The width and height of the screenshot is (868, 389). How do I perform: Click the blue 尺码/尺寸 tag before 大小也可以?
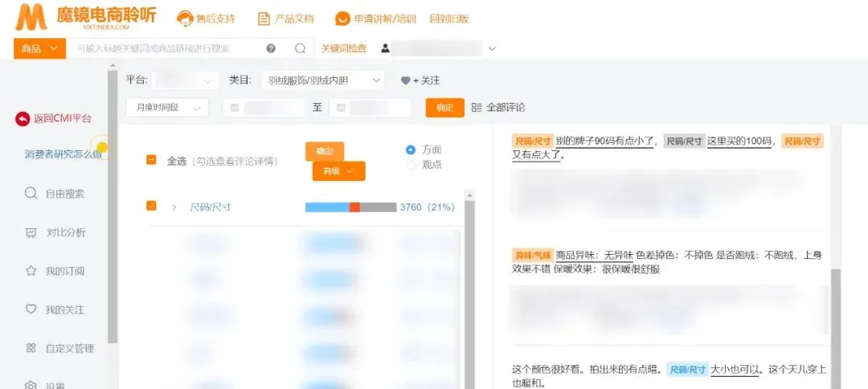(x=687, y=369)
